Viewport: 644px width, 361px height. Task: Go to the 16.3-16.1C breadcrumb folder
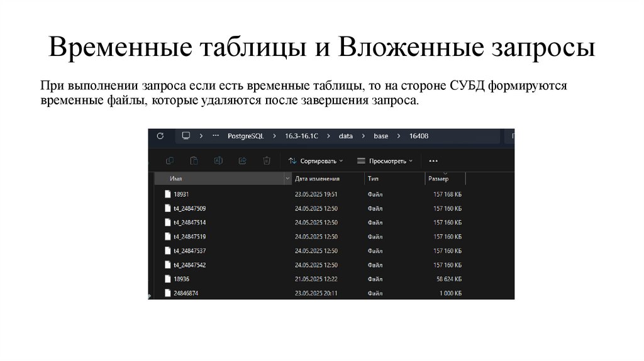[x=301, y=136]
